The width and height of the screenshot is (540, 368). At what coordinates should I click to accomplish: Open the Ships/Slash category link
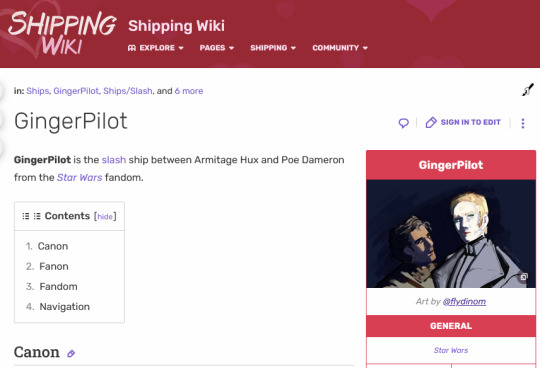click(128, 91)
